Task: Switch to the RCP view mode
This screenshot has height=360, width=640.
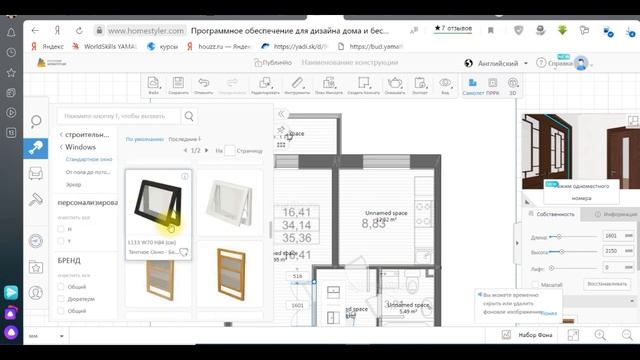Action: tap(493, 86)
